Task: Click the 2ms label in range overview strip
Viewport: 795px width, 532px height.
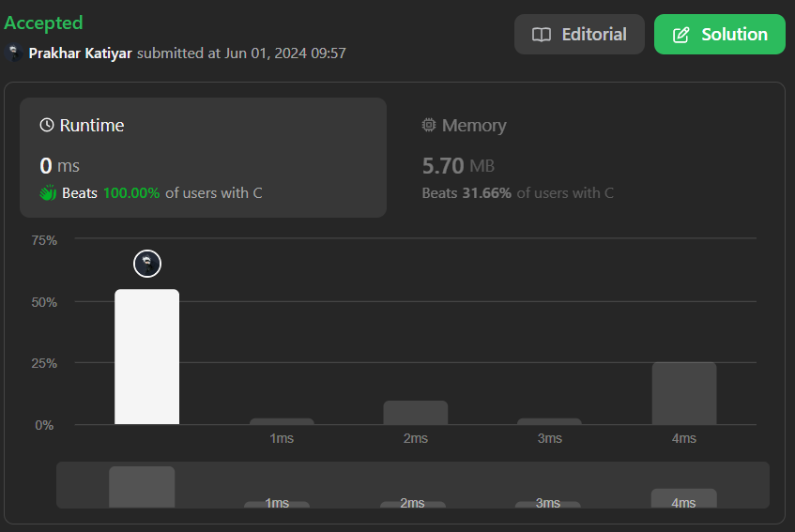Action: (412, 503)
